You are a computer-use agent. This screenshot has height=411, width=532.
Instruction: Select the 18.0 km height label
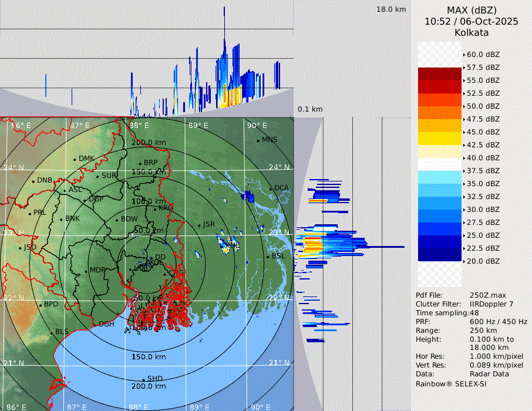[391, 9]
